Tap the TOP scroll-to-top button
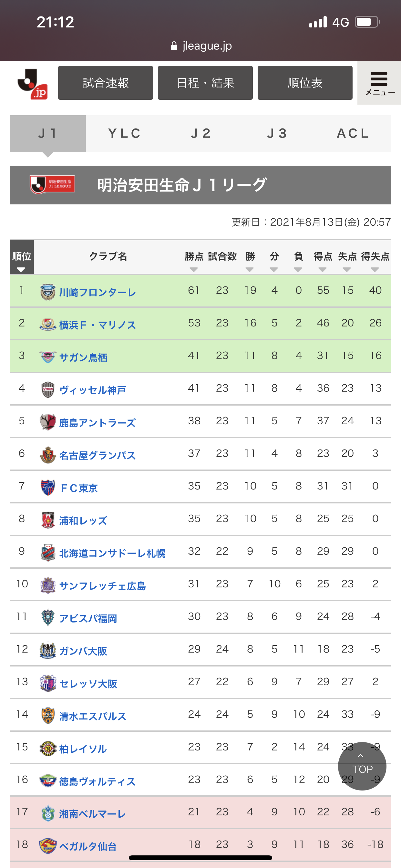 coord(362,766)
